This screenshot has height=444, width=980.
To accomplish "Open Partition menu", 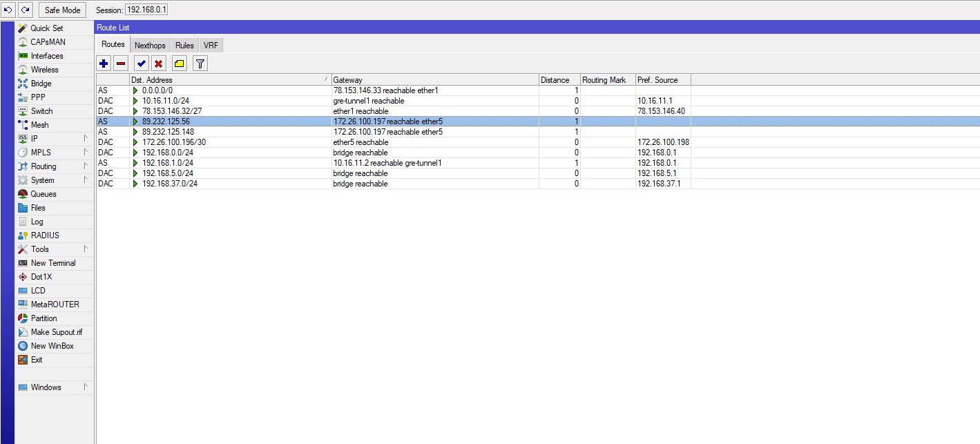I will [44, 318].
